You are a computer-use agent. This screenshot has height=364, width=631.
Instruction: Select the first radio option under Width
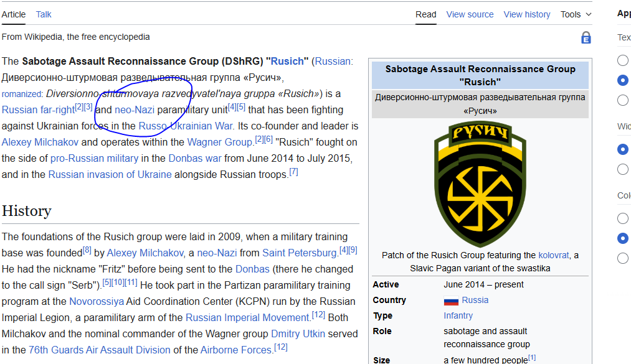point(622,149)
